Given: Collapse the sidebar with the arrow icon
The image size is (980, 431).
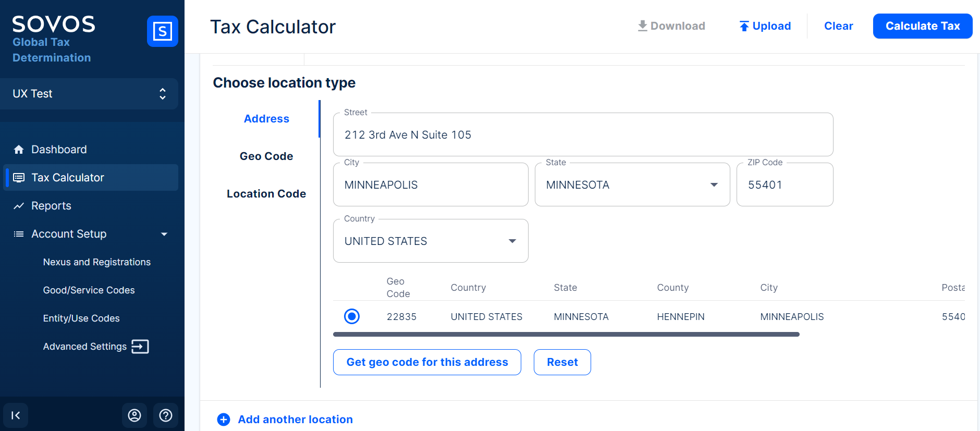Looking at the screenshot, I should 16,415.
